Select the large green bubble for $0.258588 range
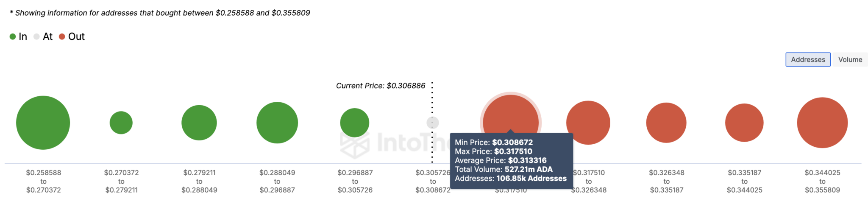This screenshot has width=868, height=207. click(x=43, y=123)
